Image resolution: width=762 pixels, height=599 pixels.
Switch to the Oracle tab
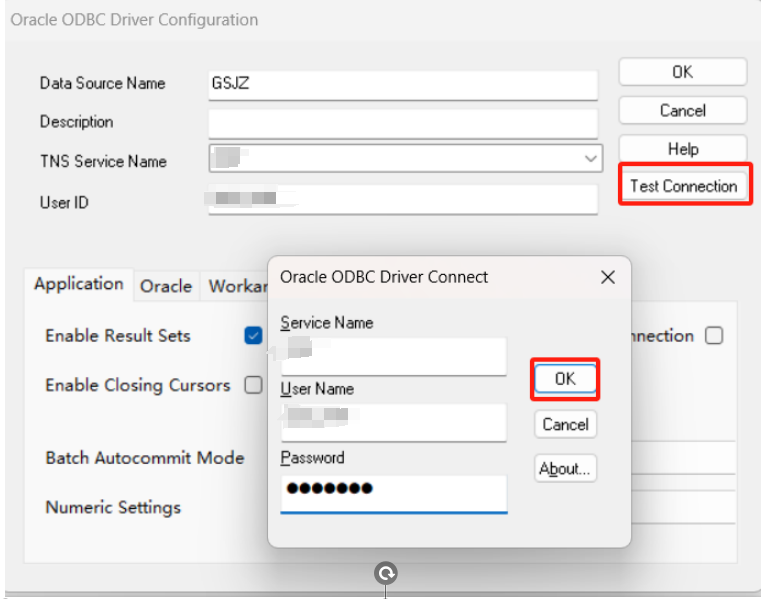(166, 286)
